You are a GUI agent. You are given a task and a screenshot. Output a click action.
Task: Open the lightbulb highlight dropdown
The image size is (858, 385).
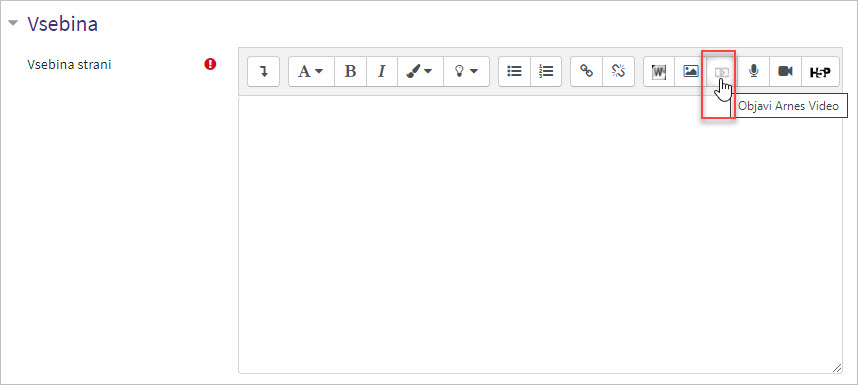[466, 71]
